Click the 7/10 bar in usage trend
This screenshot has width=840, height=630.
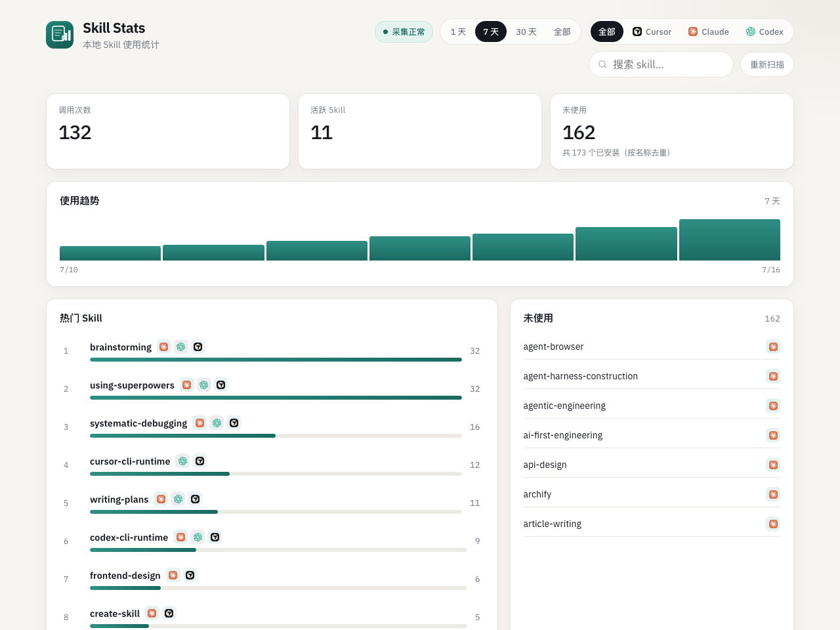(110, 253)
